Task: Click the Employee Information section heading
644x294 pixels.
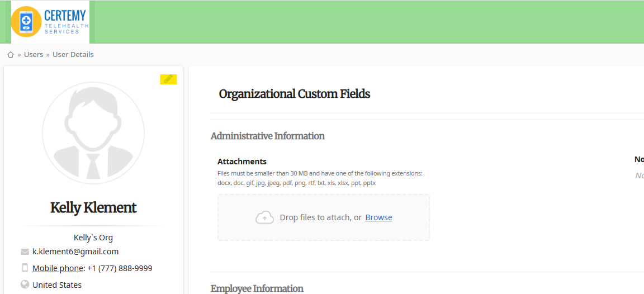Action: coord(257,288)
